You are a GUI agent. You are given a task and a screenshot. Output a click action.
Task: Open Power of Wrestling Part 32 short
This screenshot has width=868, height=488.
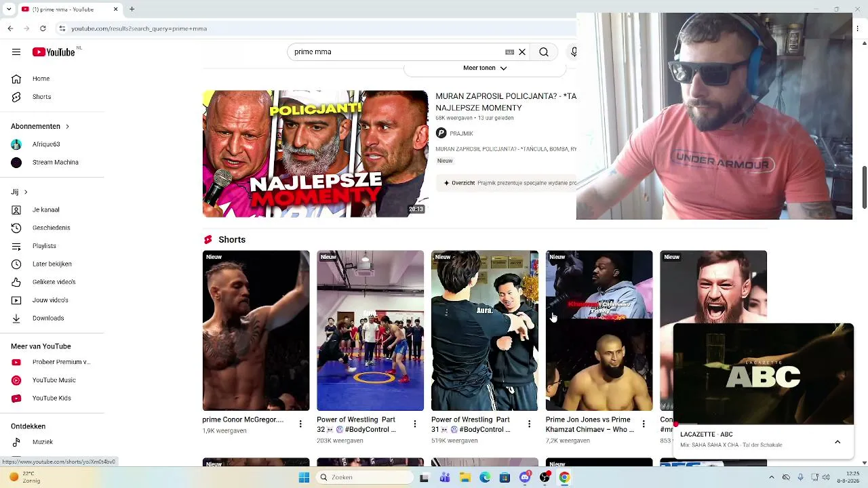370,331
